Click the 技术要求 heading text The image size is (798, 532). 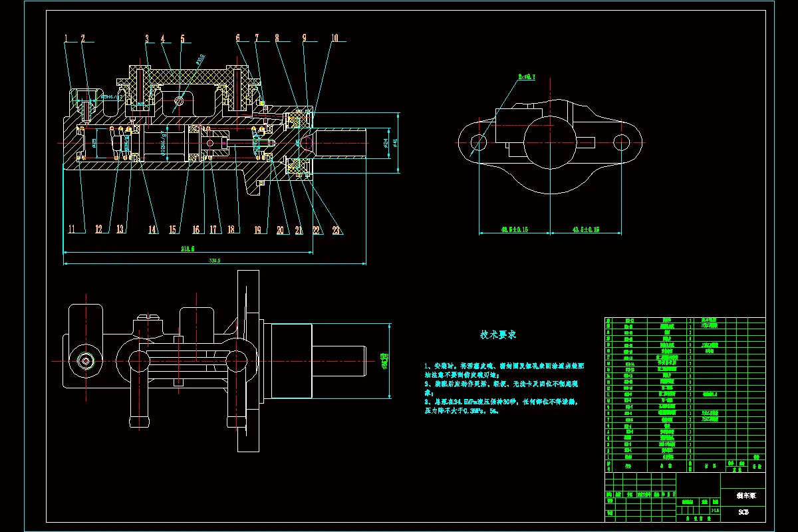coord(499,334)
